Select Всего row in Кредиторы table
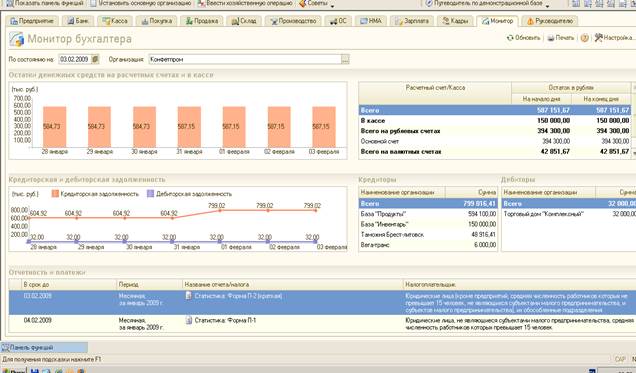This screenshot has height=373, width=636. (x=428, y=204)
